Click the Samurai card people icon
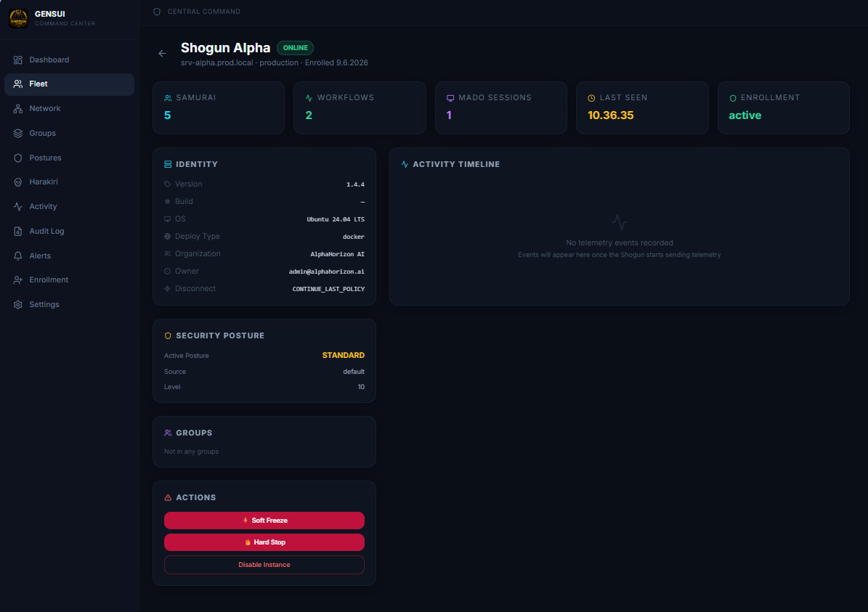868x612 pixels. pyautogui.click(x=168, y=98)
